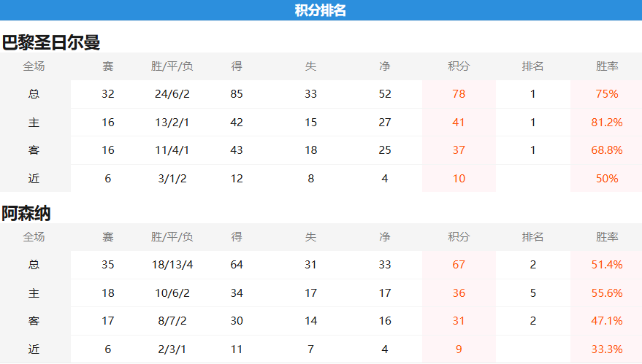The image size is (642, 364).
Task: Open the 巴黎圣日尔曼 team name heading
Action: [x=50, y=43]
